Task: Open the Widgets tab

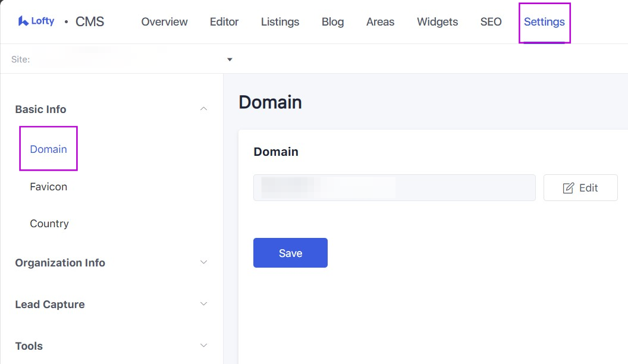Action: point(437,22)
